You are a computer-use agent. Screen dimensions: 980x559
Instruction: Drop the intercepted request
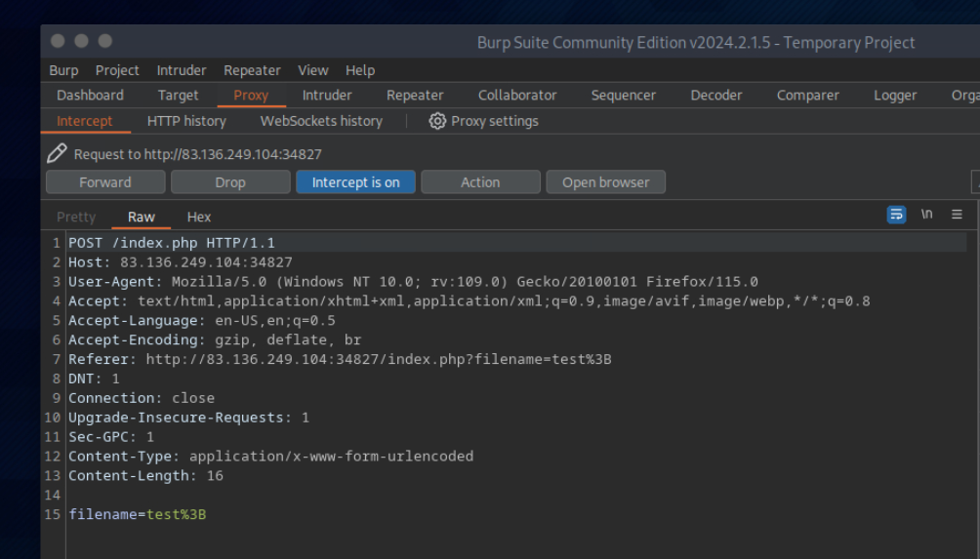coord(230,182)
